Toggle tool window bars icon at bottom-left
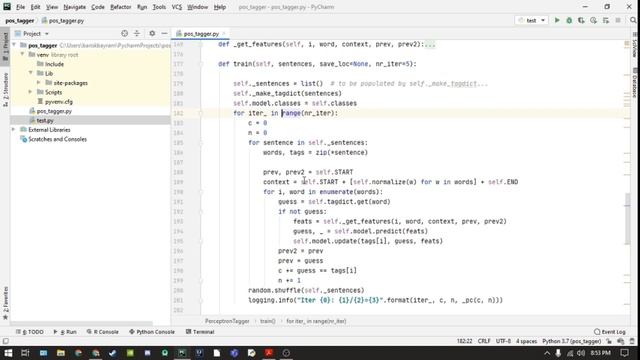Viewport: 640px width, 360px height. coord(5,341)
